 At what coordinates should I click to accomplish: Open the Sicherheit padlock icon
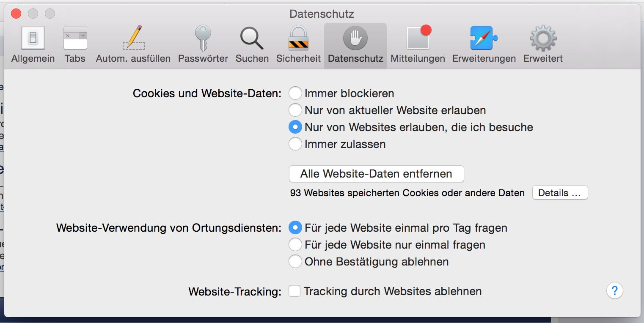pyautogui.click(x=298, y=39)
